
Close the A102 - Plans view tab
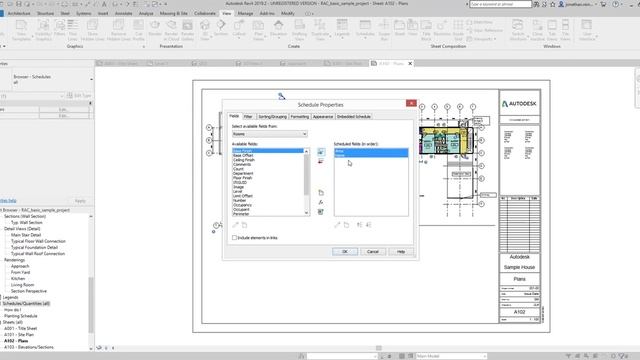(410, 63)
